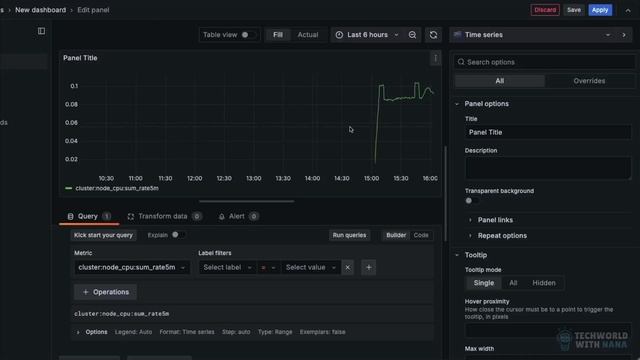Select the All options tab
This screenshot has width=640, height=360.
click(500, 81)
